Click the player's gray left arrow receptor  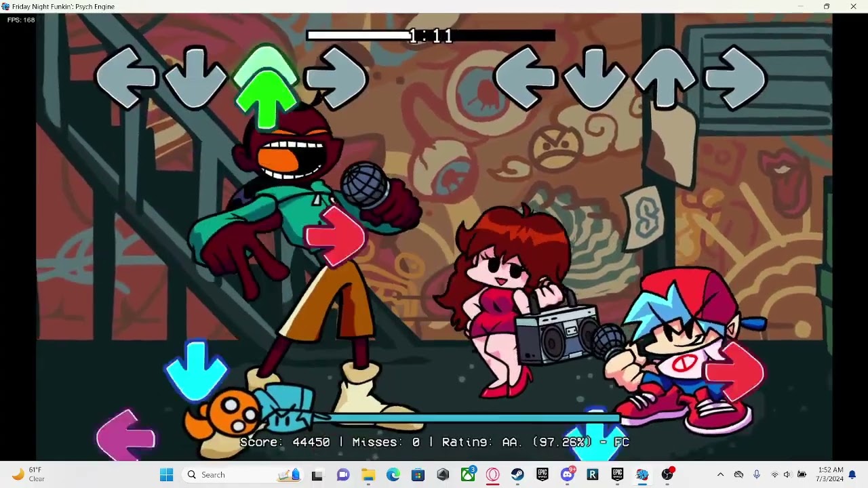[526, 79]
